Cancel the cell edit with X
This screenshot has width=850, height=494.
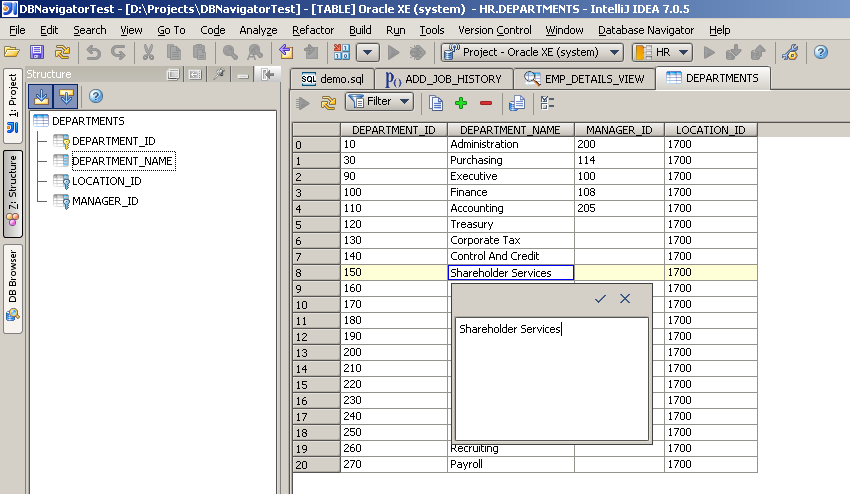coord(625,299)
